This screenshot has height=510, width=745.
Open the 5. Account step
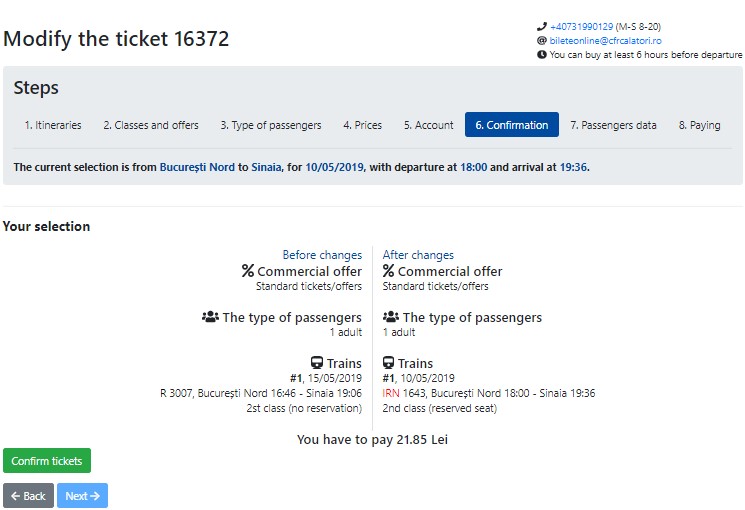[429, 125]
